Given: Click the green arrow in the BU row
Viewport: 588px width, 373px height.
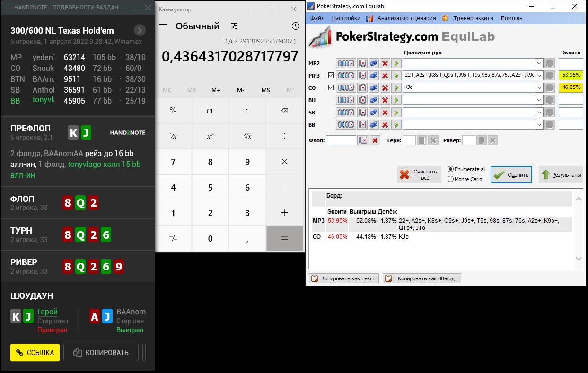Looking at the screenshot, I should point(396,100).
